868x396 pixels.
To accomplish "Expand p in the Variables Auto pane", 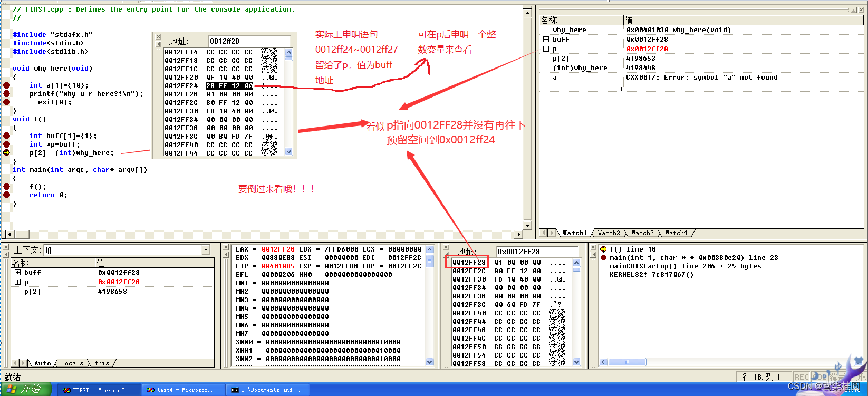I will [x=17, y=282].
